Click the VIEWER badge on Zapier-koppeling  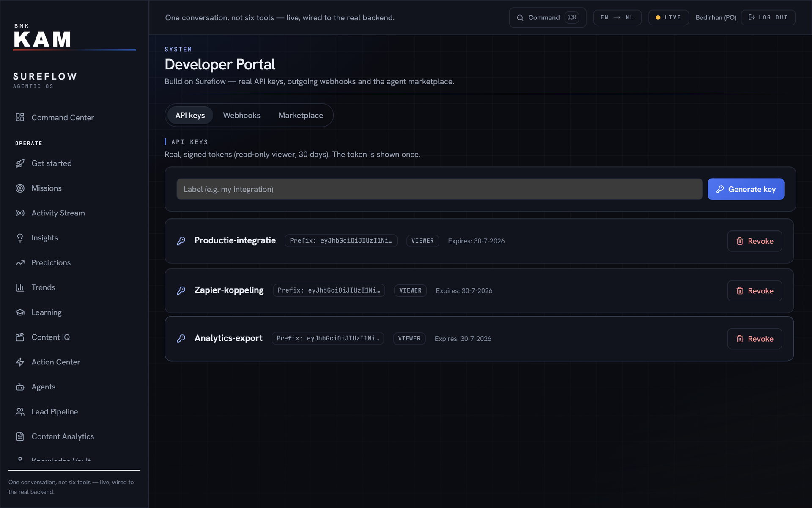click(410, 290)
